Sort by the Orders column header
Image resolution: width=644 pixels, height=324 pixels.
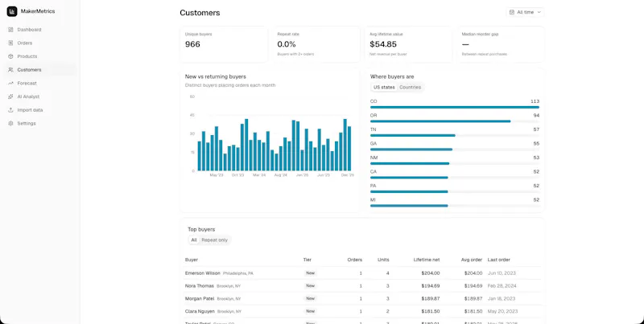click(355, 260)
